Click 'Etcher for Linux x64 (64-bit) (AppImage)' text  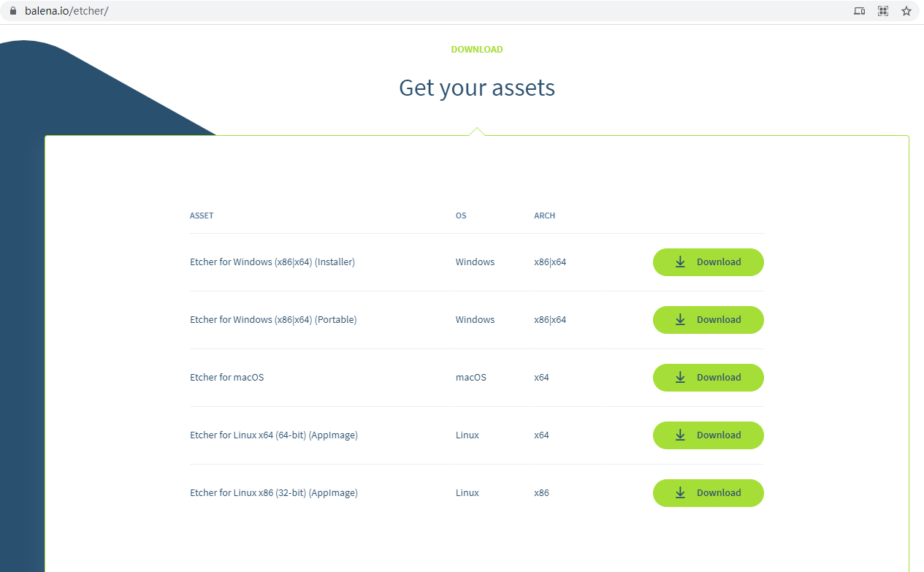274,435
